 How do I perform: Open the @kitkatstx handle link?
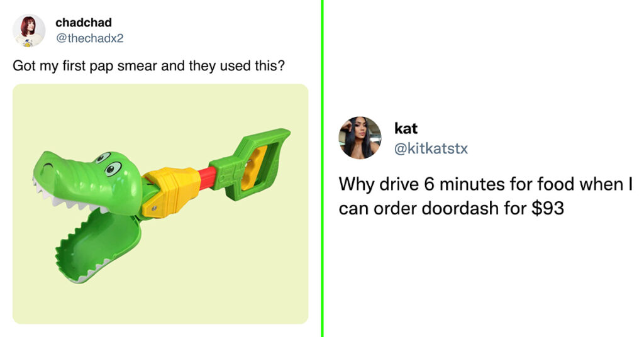tap(431, 148)
